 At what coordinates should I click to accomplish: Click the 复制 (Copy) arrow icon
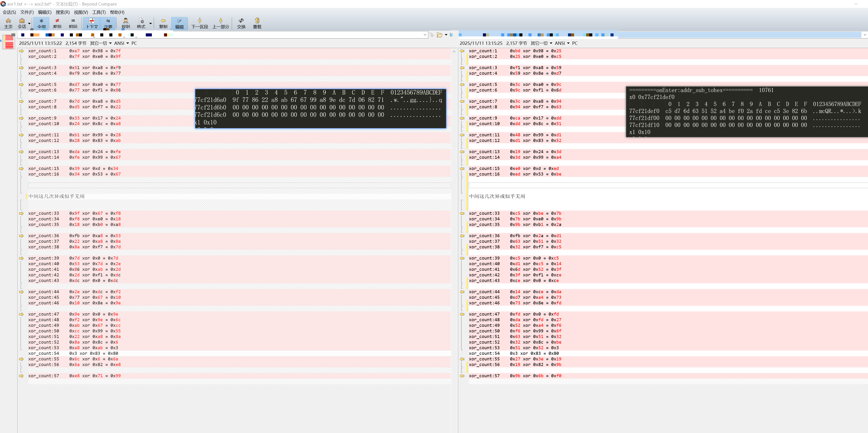(x=163, y=23)
